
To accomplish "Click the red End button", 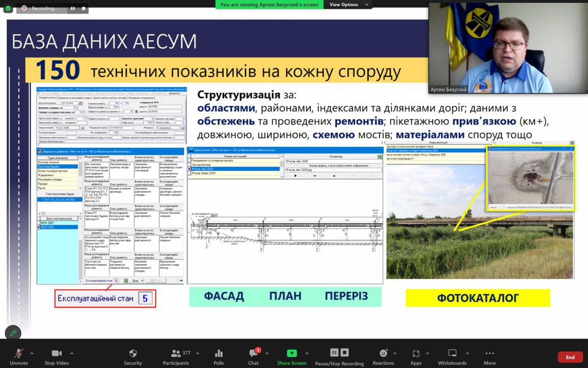I will tap(570, 357).
